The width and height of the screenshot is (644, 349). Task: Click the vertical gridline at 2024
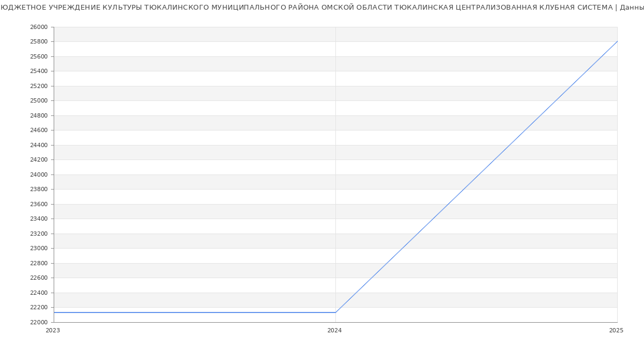point(335,161)
